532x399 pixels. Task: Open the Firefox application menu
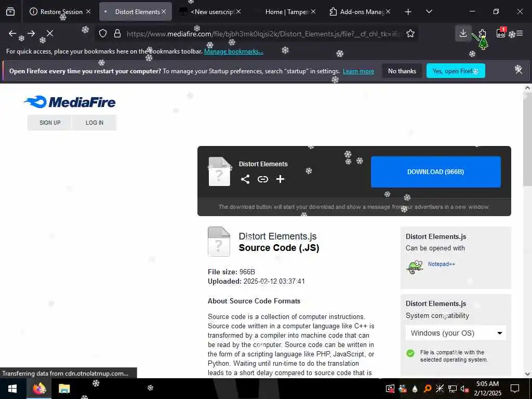tap(520, 33)
